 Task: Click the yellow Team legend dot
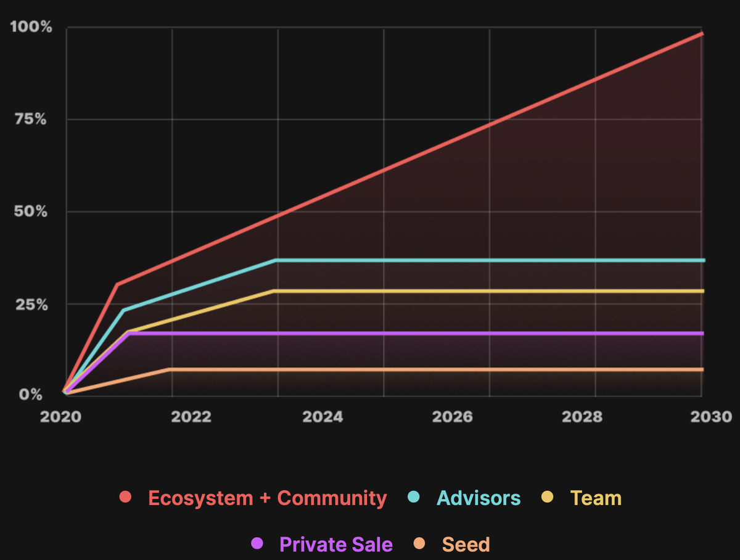pyautogui.click(x=548, y=497)
